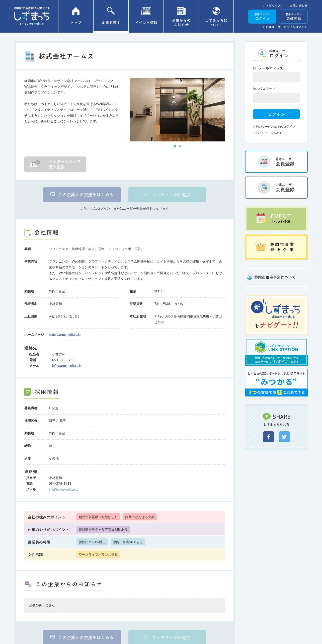Click the 静岡市主催事業について logo icon

coord(250,277)
